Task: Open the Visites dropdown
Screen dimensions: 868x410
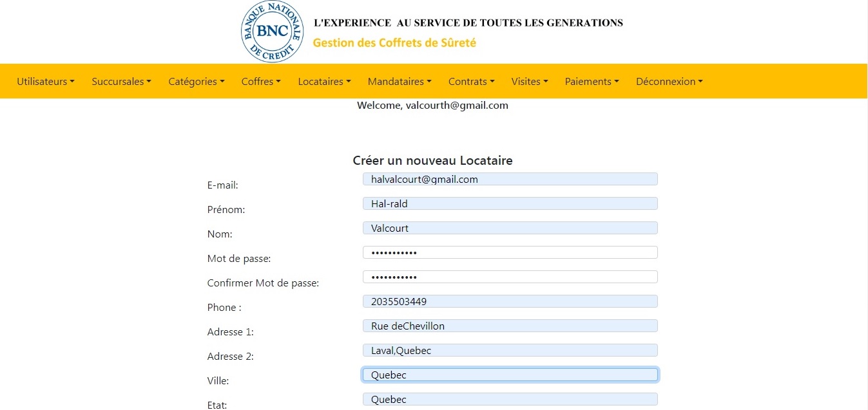Action: click(x=529, y=82)
